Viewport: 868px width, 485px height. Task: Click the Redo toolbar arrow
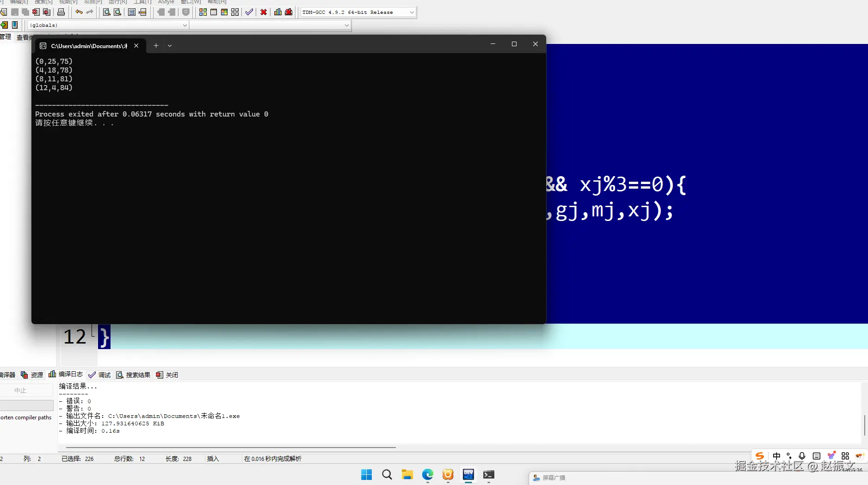[x=90, y=12]
